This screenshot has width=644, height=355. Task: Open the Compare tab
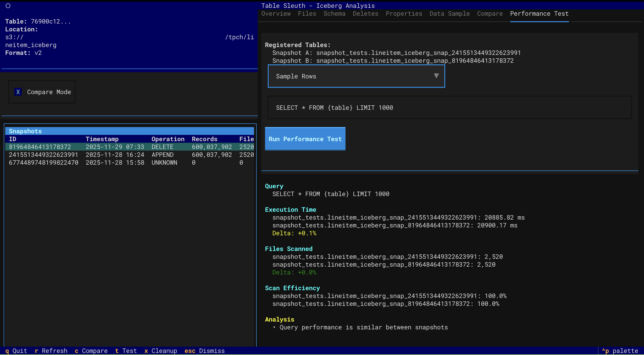coord(490,14)
